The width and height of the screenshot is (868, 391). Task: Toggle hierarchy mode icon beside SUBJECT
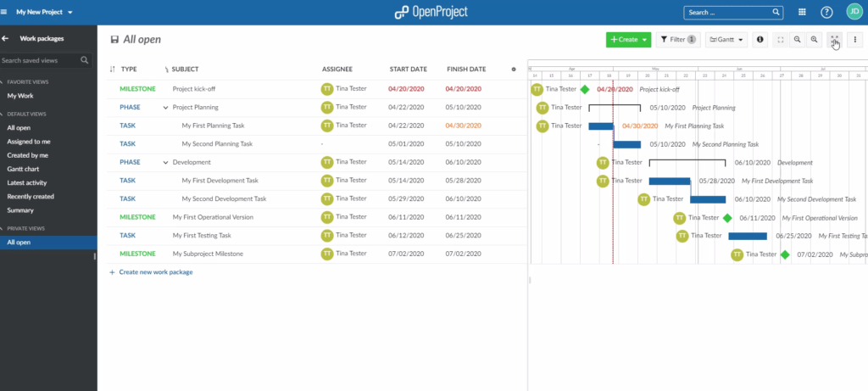(167, 70)
